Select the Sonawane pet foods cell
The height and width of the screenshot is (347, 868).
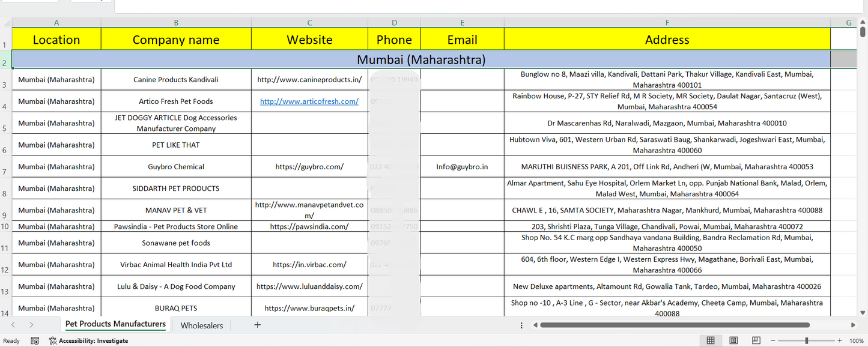tap(176, 243)
